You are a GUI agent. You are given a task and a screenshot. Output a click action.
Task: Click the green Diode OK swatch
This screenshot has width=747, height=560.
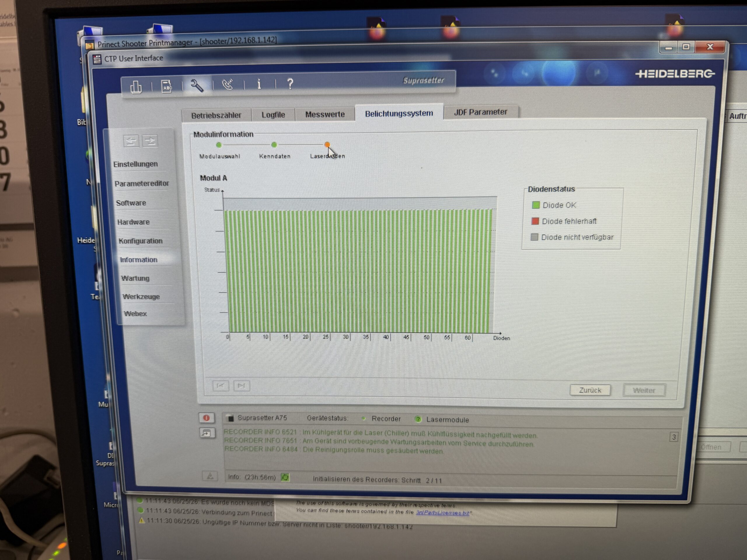pos(536,205)
